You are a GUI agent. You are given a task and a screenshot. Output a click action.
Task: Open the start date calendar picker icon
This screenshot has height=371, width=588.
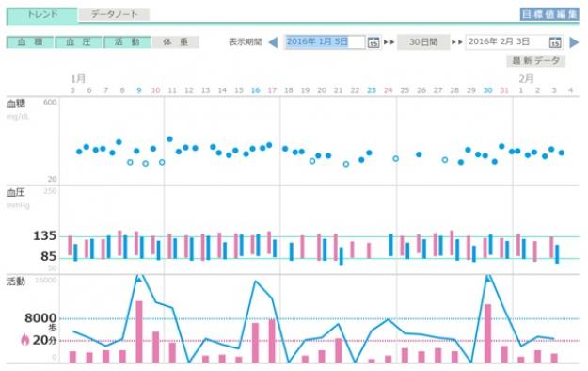(x=373, y=42)
